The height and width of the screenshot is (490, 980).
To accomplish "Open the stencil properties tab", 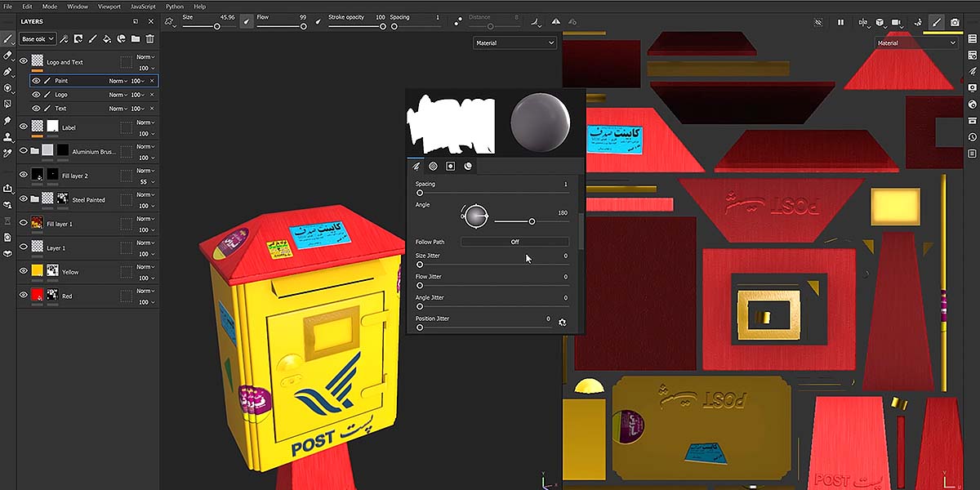I will 450,166.
